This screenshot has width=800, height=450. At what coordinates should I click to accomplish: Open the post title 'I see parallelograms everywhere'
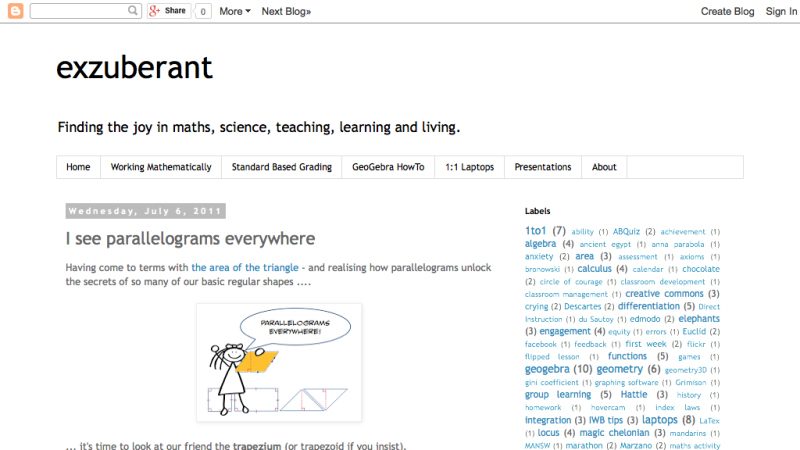point(190,239)
